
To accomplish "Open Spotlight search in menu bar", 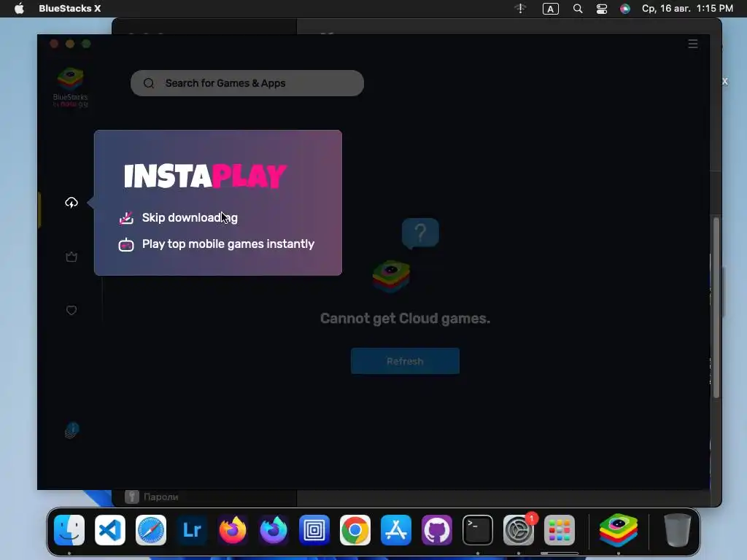I will (578, 9).
